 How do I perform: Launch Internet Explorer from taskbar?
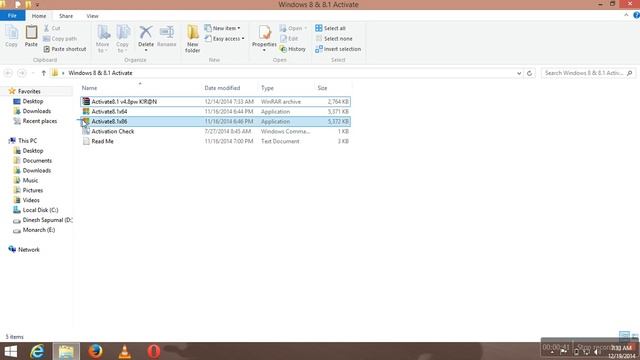tap(37, 351)
